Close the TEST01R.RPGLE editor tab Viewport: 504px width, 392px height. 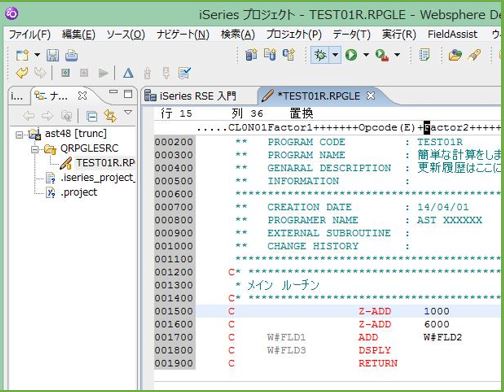coord(371,96)
